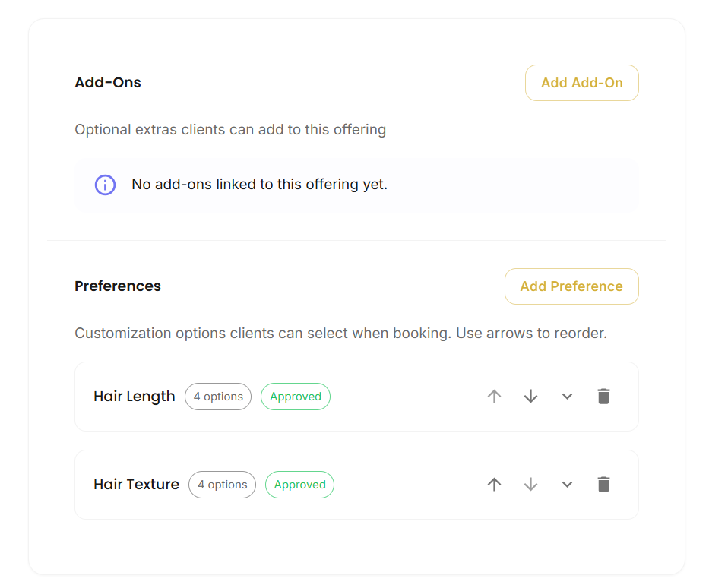Click the Hair Texture 4 options badge
This screenshot has width=709, height=588.
[x=222, y=485]
